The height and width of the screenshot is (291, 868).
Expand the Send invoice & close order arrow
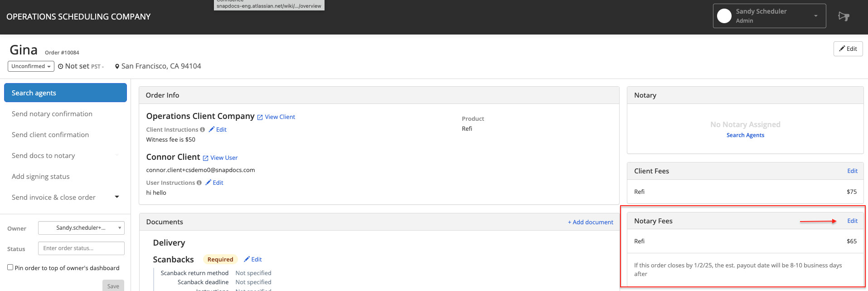click(117, 197)
